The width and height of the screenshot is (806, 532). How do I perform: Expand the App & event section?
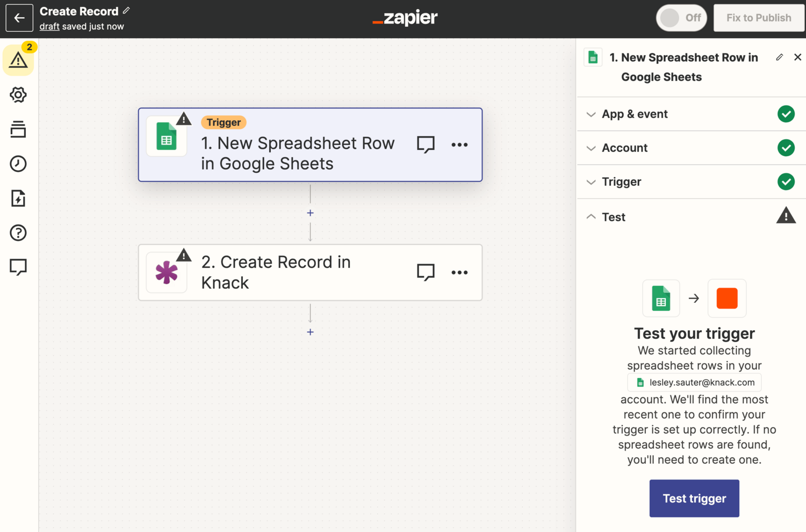coord(635,114)
